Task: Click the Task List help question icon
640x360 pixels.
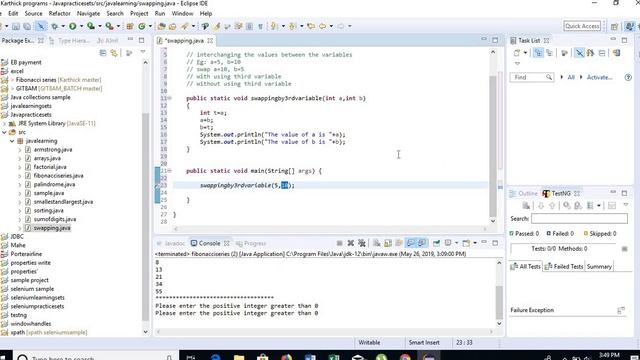Action: (628, 77)
